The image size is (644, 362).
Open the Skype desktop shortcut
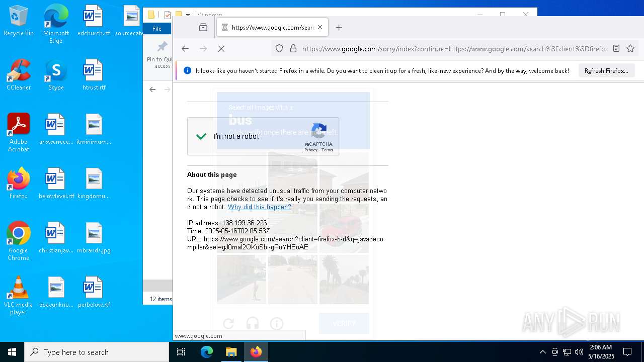pos(56,74)
